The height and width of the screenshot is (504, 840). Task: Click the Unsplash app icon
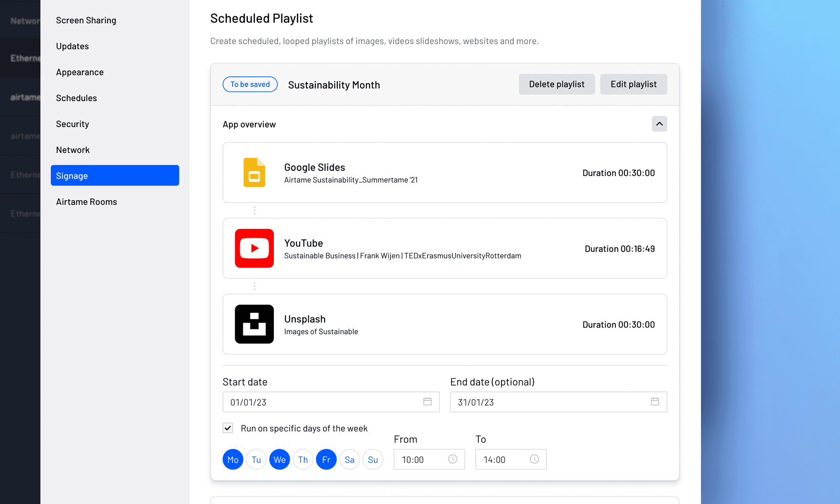(255, 324)
